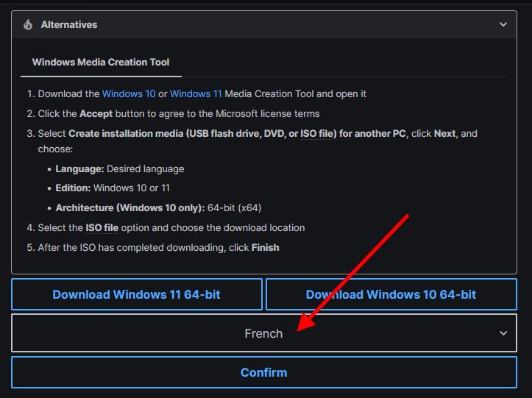Collapse the Alternatives section using its chevron

[503, 24]
